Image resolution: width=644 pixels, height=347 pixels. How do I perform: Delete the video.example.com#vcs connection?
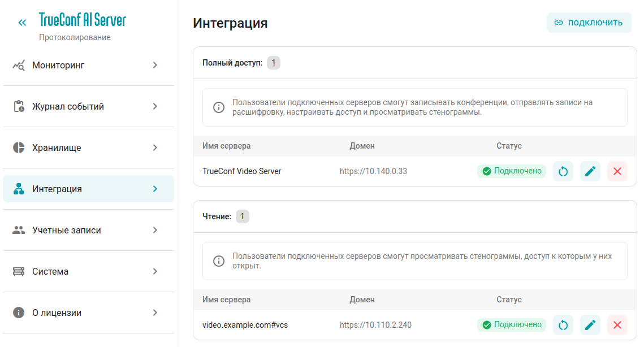coord(617,325)
